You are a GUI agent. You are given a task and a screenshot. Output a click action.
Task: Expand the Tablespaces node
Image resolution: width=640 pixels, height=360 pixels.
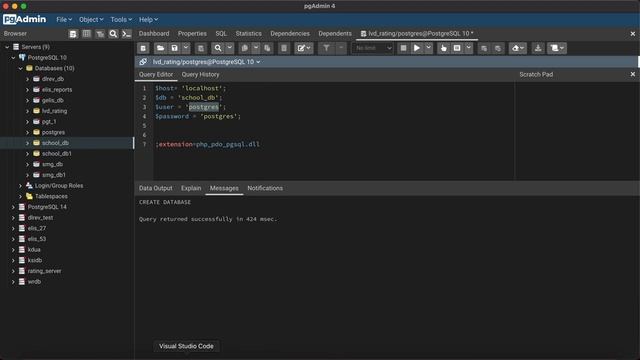tap(20, 196)
